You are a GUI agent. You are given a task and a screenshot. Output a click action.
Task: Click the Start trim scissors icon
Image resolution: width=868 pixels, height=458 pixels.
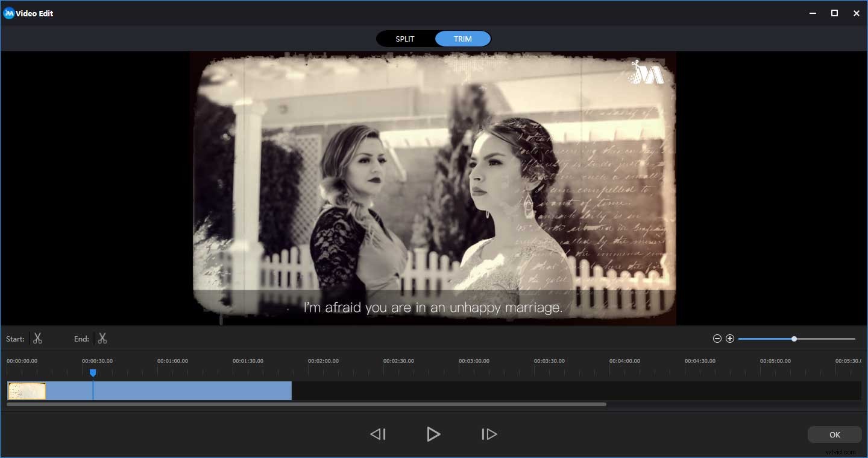[x=37, y=339]
